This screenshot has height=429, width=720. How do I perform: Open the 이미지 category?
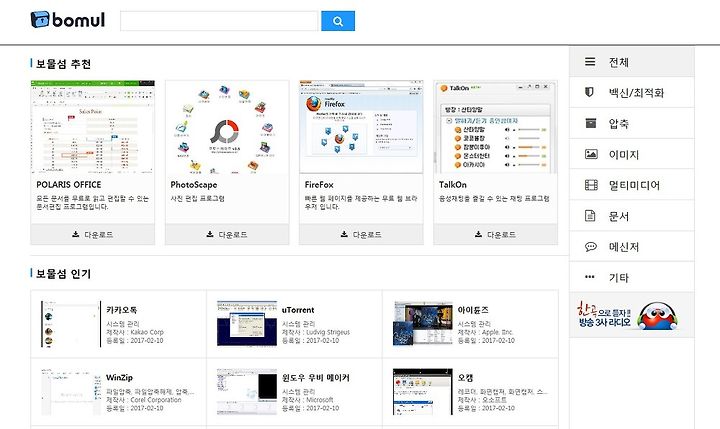pyautogui.click(x=632, y=154)
